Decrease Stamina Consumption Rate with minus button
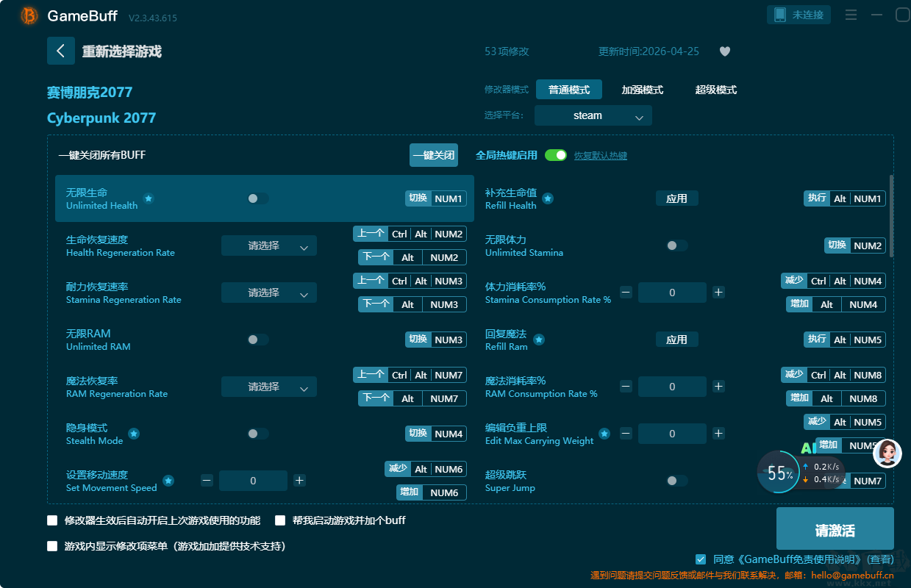911x588 pixels. 626,293
